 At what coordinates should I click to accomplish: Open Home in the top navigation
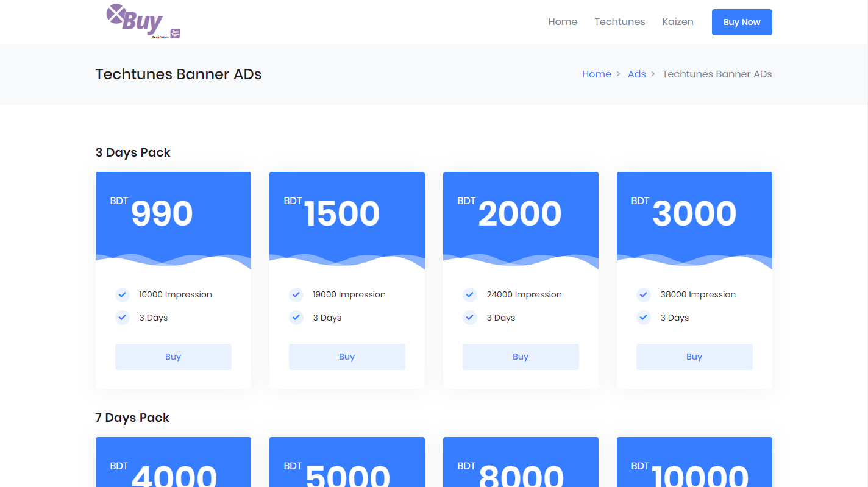pyautogui.click(x=563, y=22)
